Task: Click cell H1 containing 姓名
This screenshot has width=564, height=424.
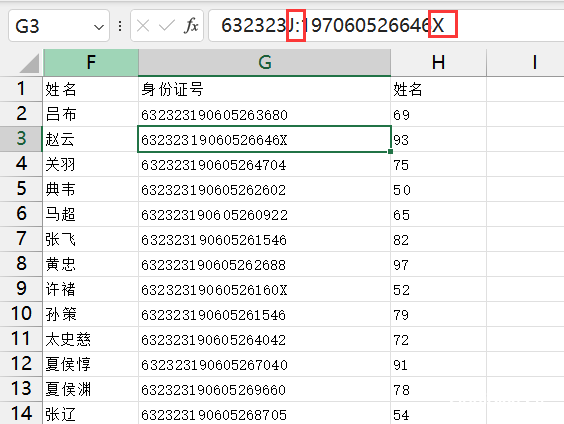Action: tap(438, 89)
